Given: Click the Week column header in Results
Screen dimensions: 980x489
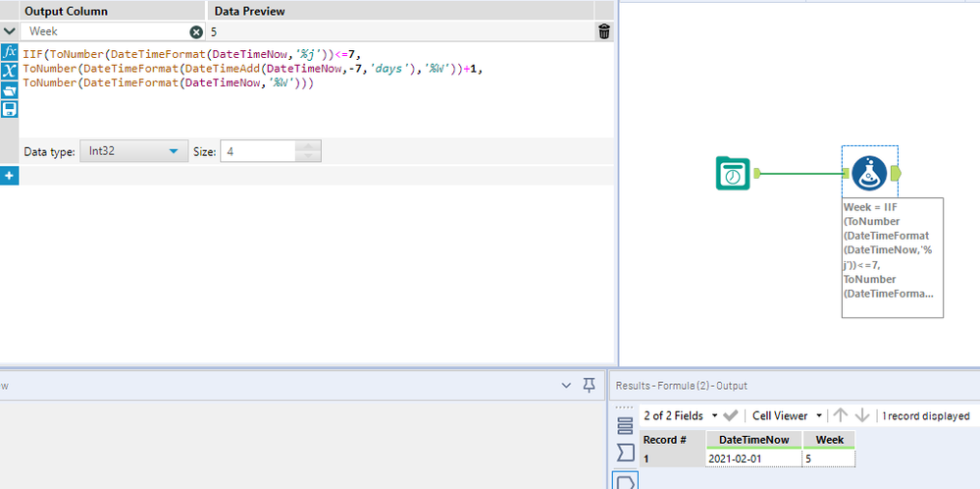Looking at the screenshot, I should [829, 440].
